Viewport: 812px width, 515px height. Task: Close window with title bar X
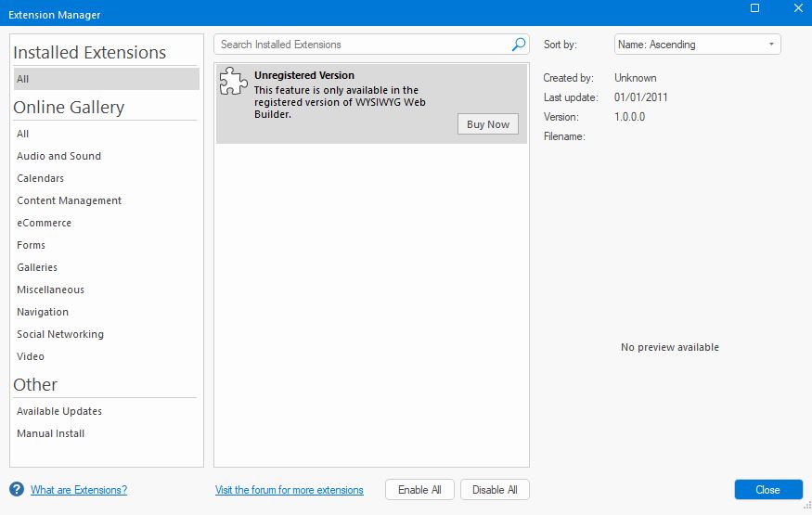798,7
